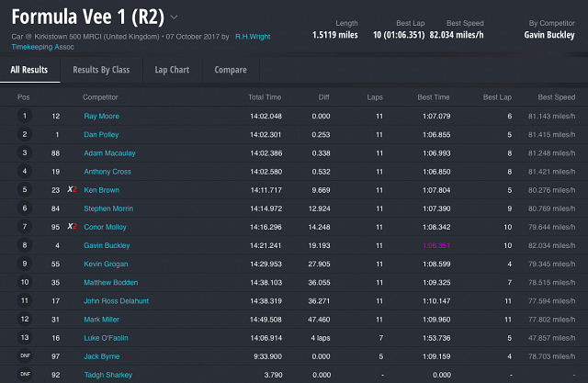Open the Formula Vee 1 (R2) session dropdown
The image size is (588, 383).
[174, 17]
